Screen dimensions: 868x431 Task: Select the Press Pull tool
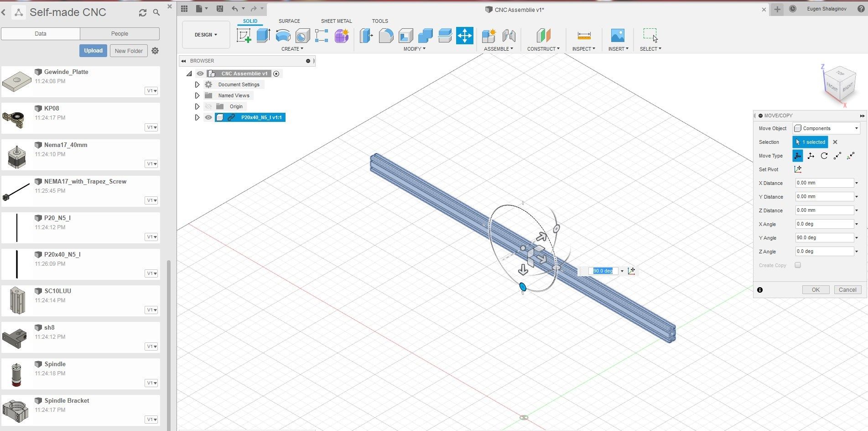pos(366,36)
